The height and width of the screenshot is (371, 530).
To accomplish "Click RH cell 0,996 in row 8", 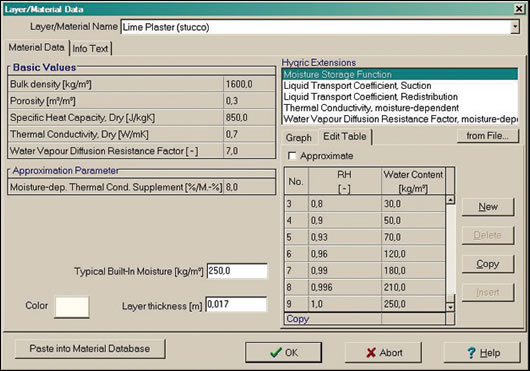I will tap(345, 287).
